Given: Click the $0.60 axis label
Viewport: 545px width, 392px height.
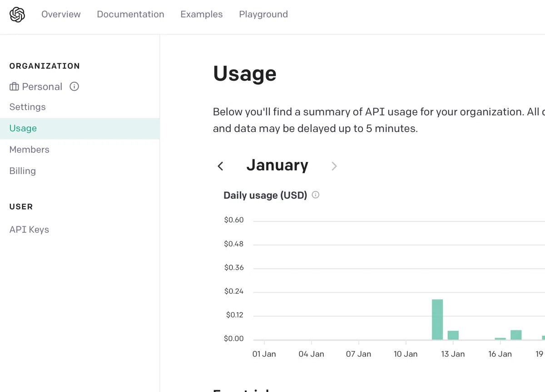Looking at the screenshot, I should [234, 220].
